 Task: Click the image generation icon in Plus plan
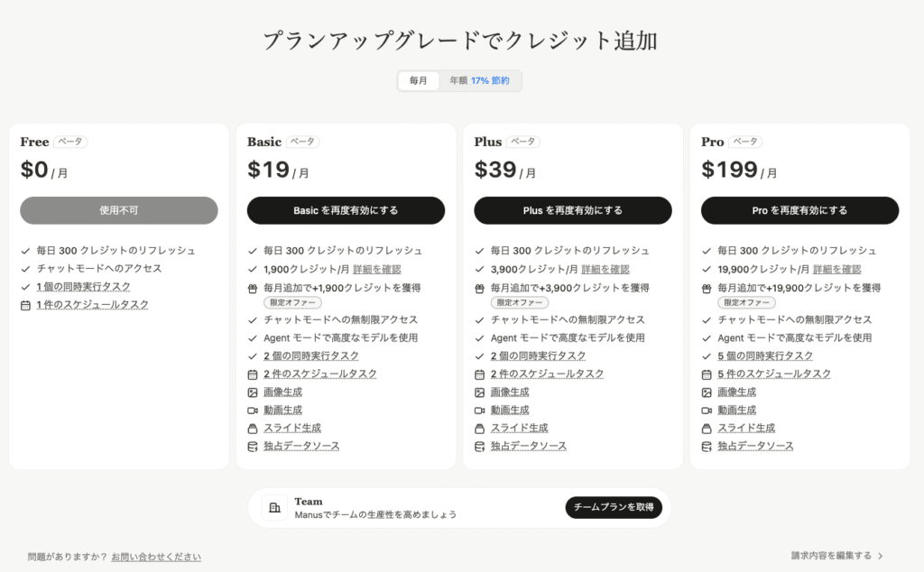click(x=480, y=392)
